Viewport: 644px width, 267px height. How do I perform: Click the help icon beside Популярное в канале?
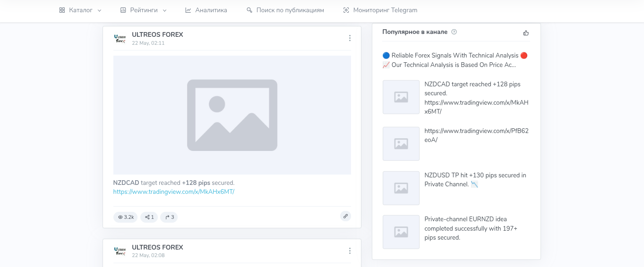[x=454, y=32]
